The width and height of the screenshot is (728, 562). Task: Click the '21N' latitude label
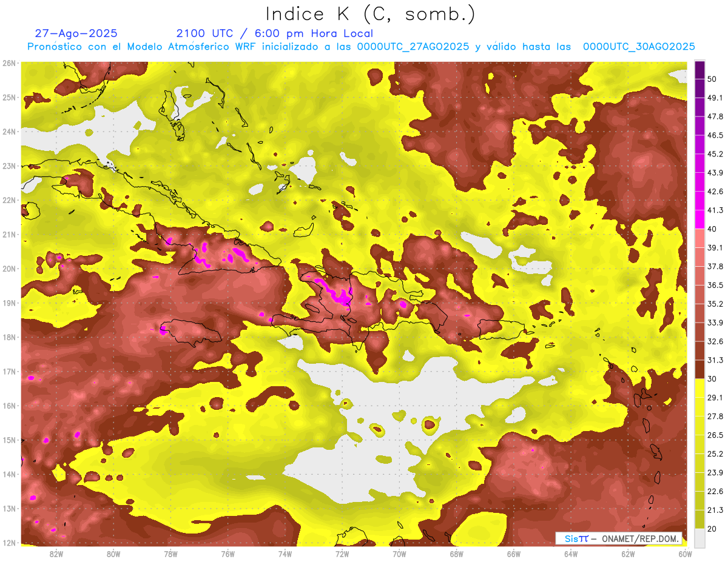(x=10, y=235)
